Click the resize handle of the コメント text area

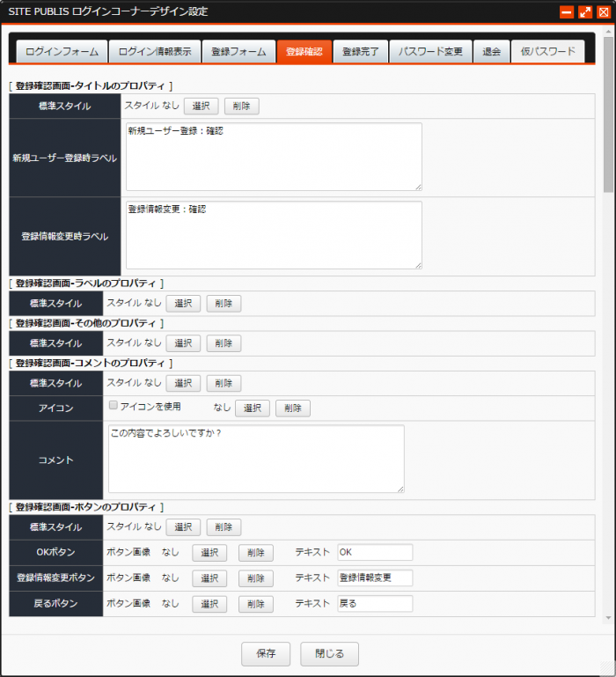point(401,489)
